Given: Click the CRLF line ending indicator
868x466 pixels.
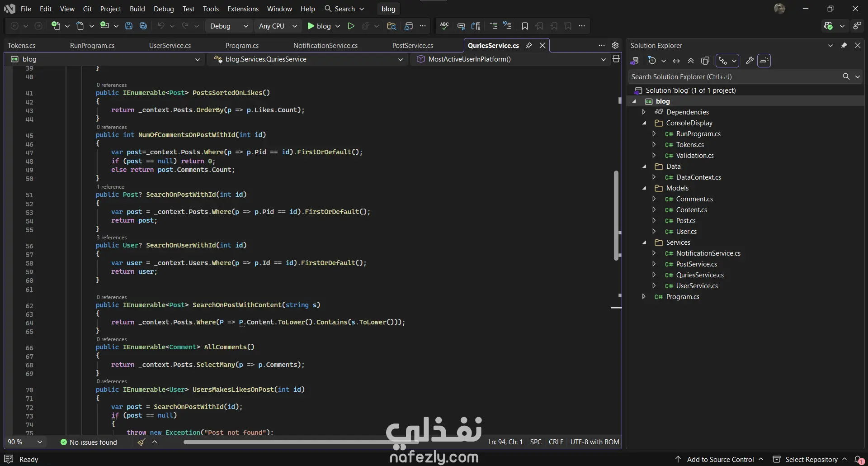Looking at the screenshot, I should (x=556, y=442).
